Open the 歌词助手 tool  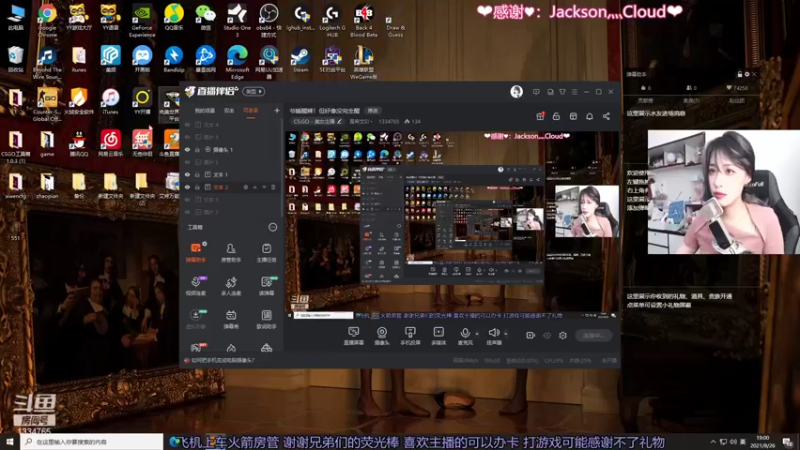point(266,319)
